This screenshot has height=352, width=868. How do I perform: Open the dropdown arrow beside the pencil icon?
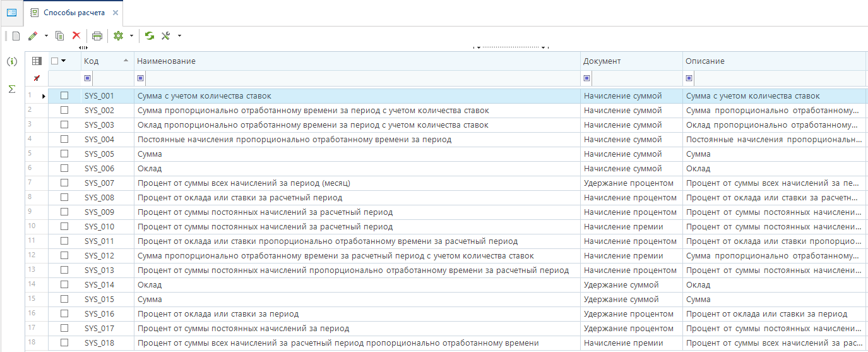pyautogui.click(x=46, y=36)
